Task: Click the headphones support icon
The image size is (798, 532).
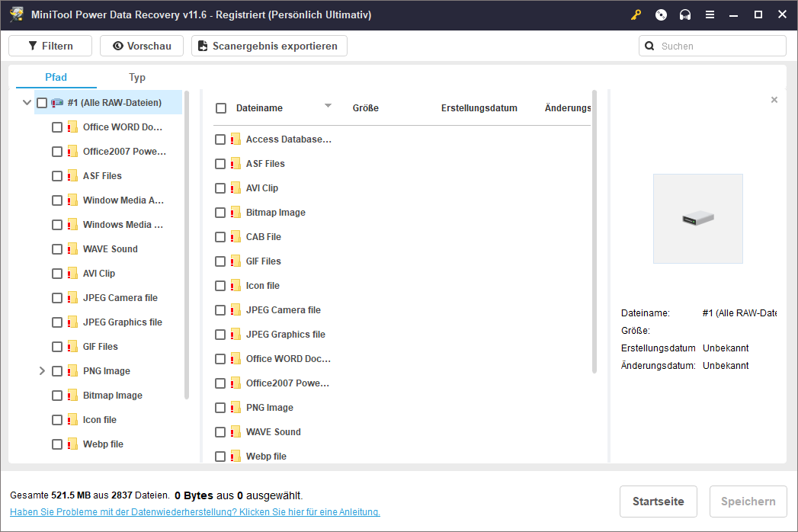Action: (x=685, y=14)
